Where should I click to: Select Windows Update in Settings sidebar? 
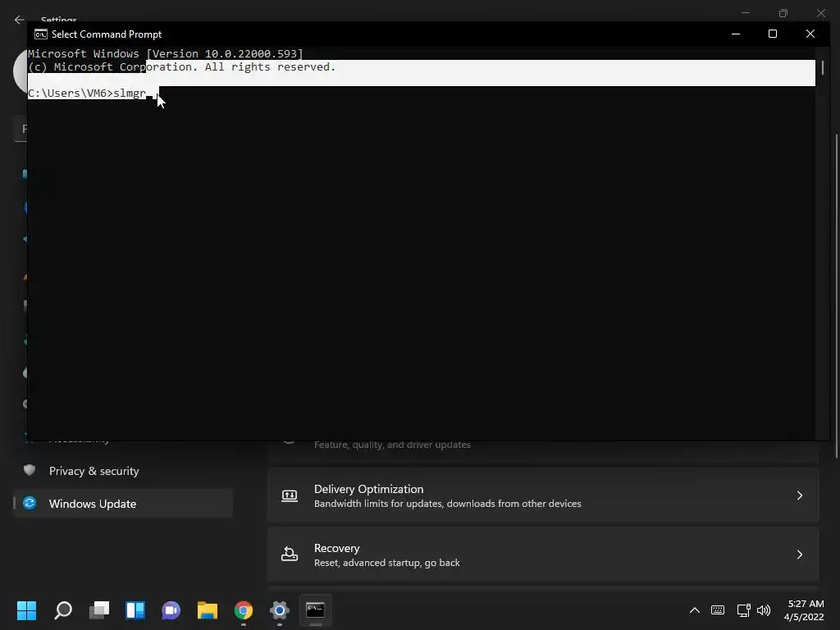[x=123, y=504]
